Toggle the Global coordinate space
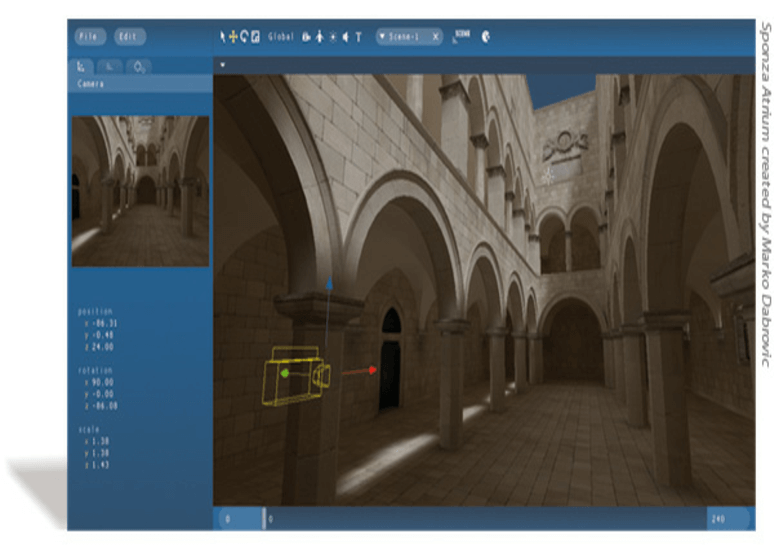779x550 pixels. pos(281,37)
